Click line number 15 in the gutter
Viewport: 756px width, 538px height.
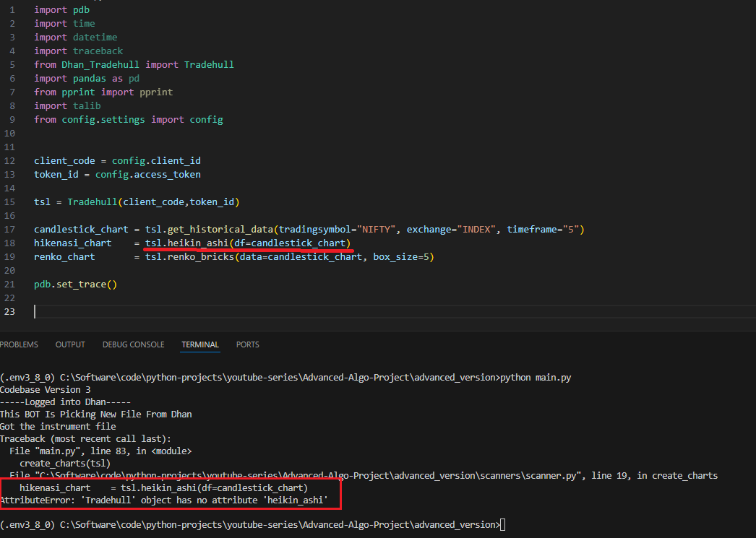pos(9,201)
